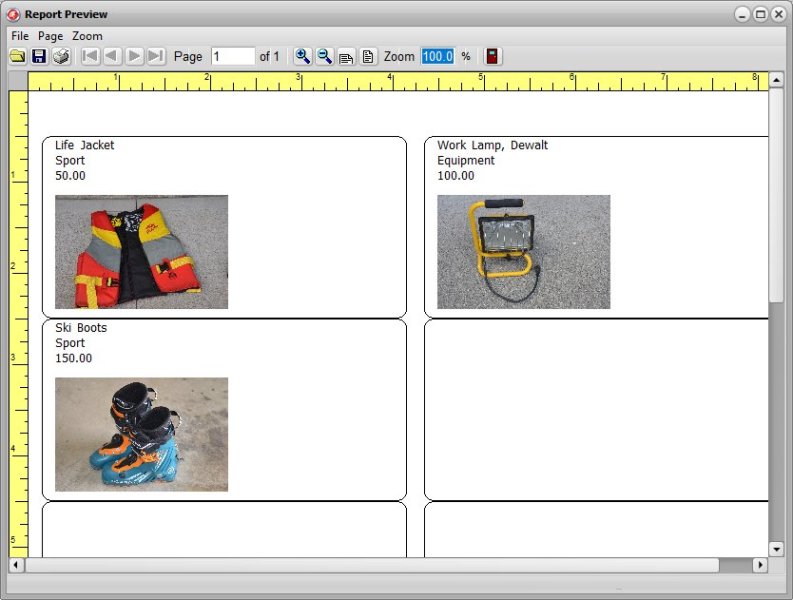The width and height of the screenshot is (793, 600).
Task: Print the report using printer icon
Action: click(61, 56)
